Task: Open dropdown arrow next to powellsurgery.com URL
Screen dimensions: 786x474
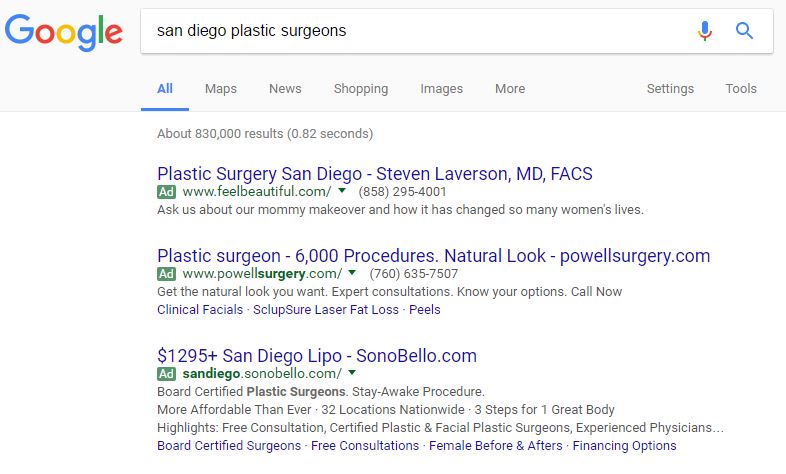Action: coord(352,273)
